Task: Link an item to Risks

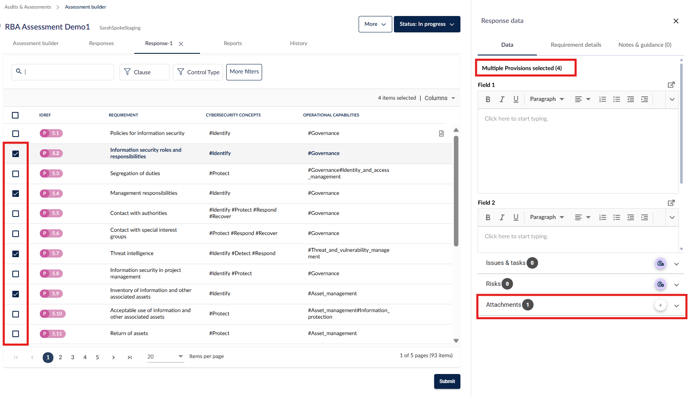Action: tap(660, 284)
